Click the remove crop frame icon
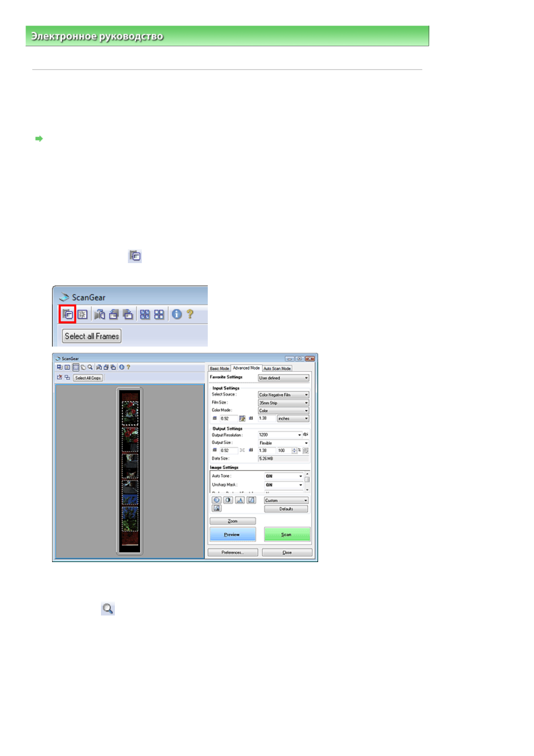 tap(59, 378)
